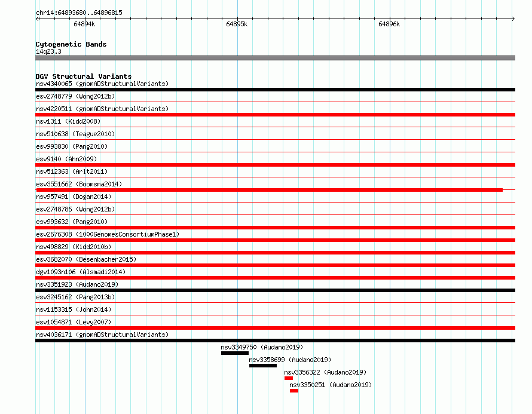Open nsv3356322 (Audano2019) label
This screenshot has width=532, height=414.
click(x=325, y=372)
